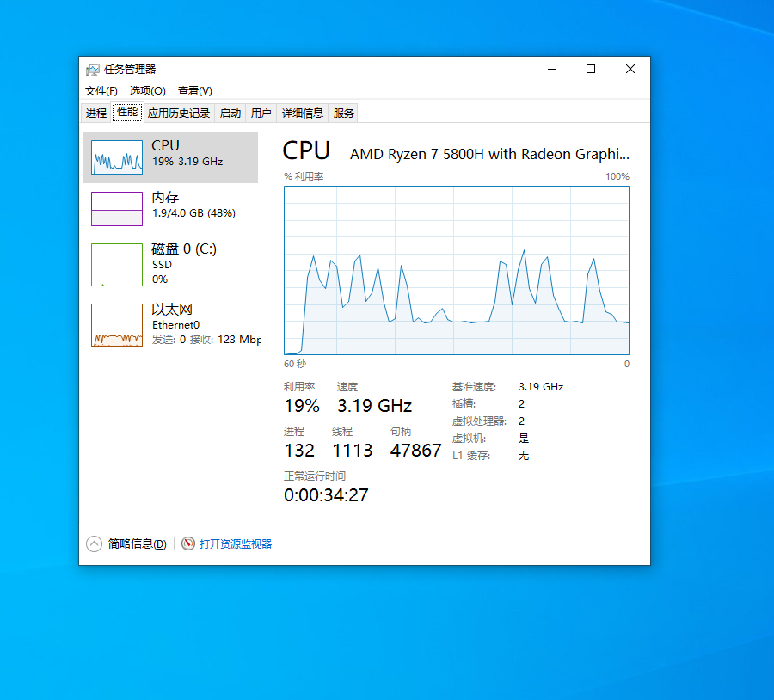Click the large CPU utilization graph
This screenshot has width=774, height=700.
click(x=457, y=271)
